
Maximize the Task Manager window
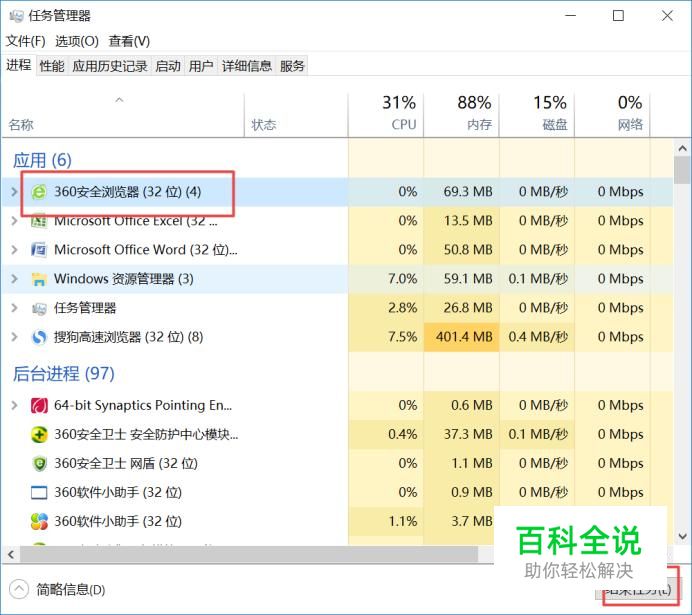[618, 16]
